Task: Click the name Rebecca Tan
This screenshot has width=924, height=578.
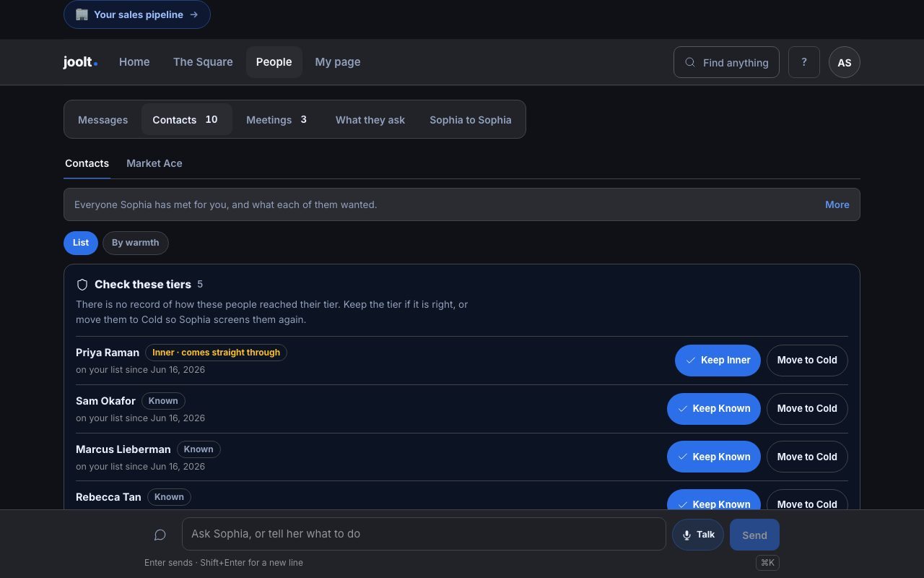Action: [x=108, y=497]
